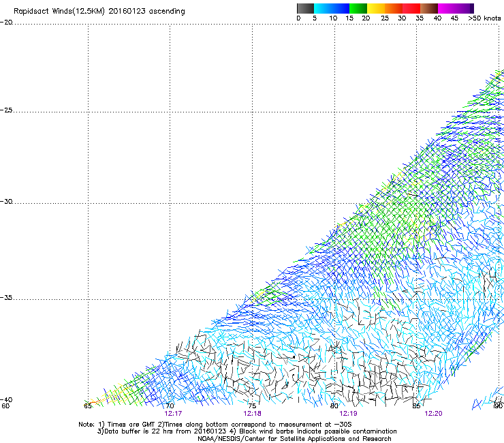Click the legend tick label 40
Image resolution: width=504 pixels, height=443 pixels.
437,18
